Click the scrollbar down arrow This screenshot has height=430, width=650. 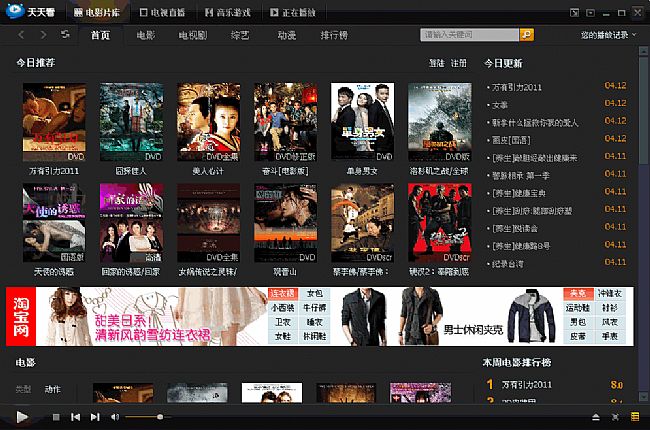(x=643, y=397)
